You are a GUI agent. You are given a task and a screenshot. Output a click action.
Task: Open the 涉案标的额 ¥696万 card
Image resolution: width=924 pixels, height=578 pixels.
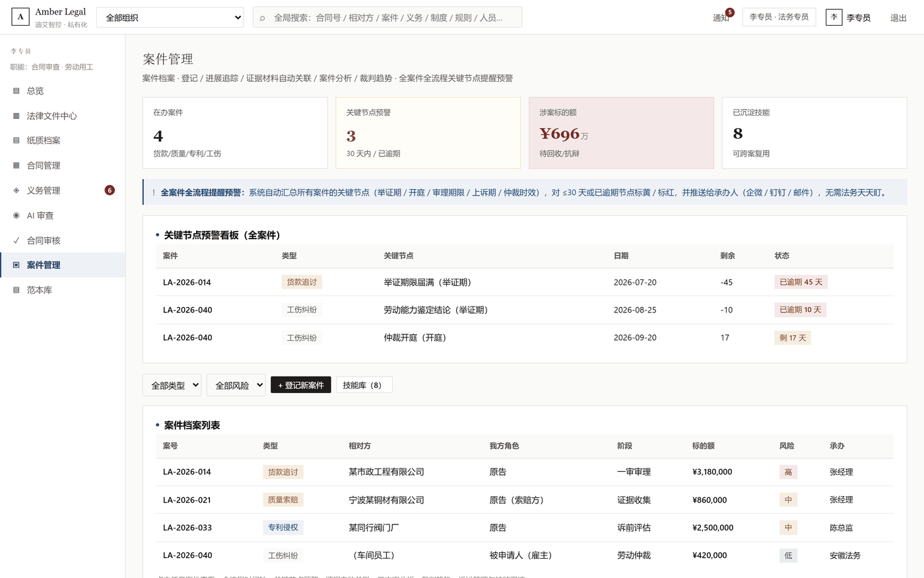coord(621,133)
